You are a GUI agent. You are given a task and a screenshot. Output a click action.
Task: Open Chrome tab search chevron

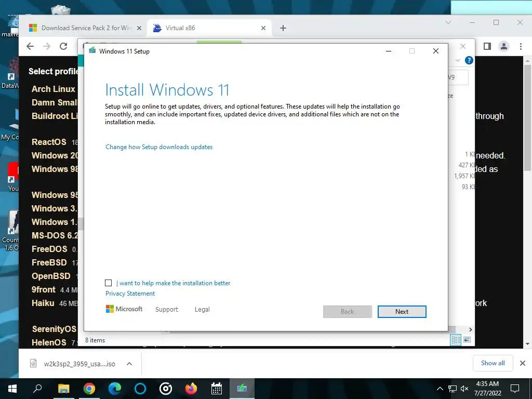click(x=448, y=22)
